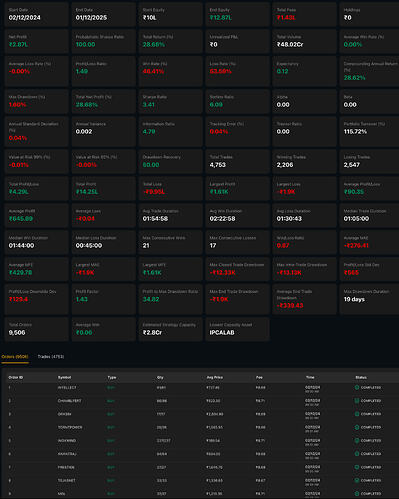Click the Avg Loss Duration value 01:30:43

289,219
